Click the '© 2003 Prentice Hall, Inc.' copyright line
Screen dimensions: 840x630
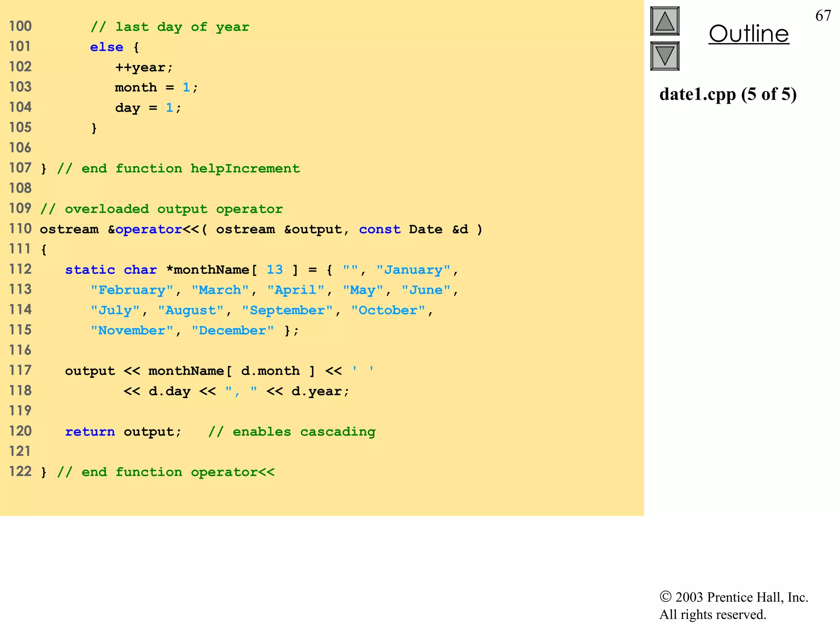pos(734,597)
